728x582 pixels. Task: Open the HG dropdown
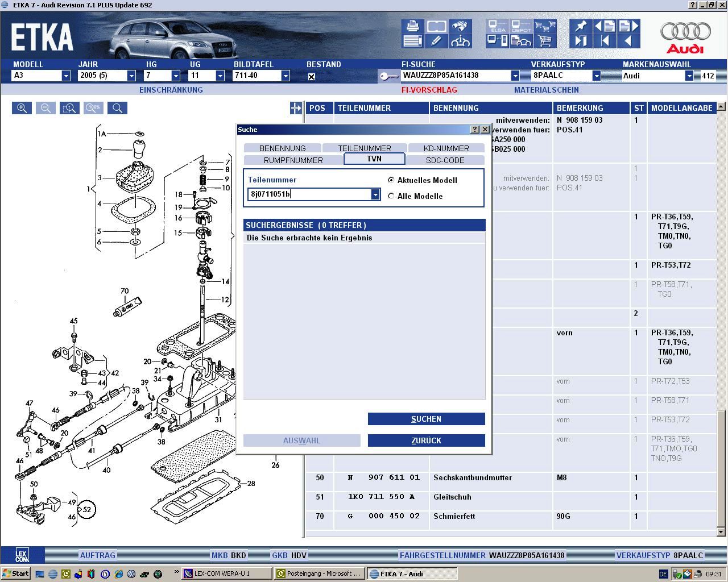click(x=176, y=76)
